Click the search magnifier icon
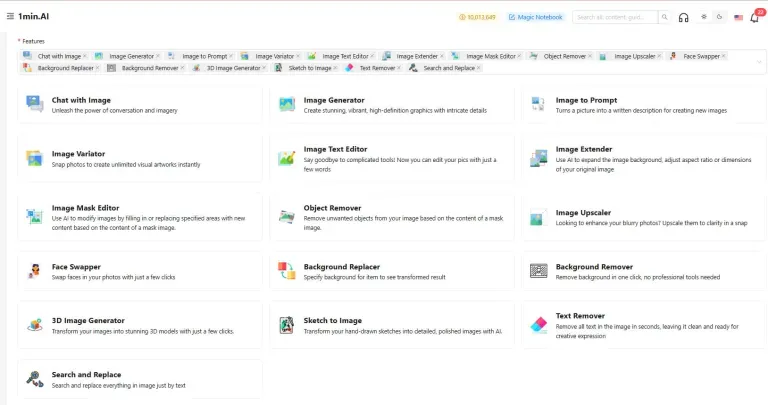Image resolution: width=768 pixels, height=405 pixels. pos(665,17)
